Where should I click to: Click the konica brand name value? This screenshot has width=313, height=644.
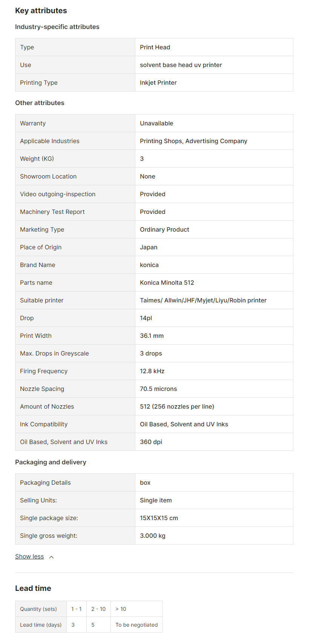pos(149,265)
